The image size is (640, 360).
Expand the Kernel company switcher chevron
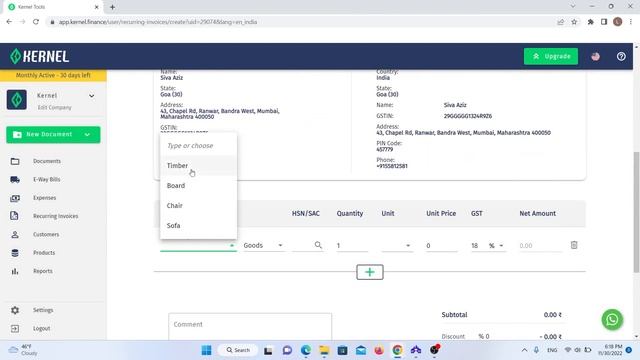(91, 96)
